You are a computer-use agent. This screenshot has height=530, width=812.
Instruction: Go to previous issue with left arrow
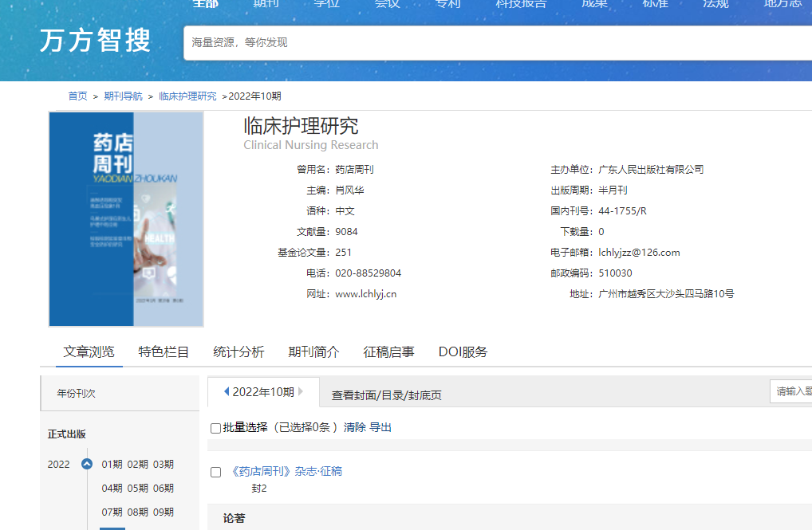(227, 391)
